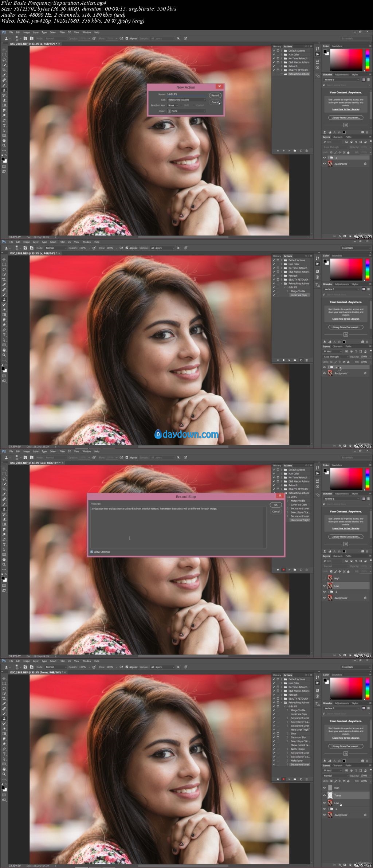The width and height of the screenshot is (373, 868).
Task: Click the gray thumbnail of the High layer
Action: (330, 787)
